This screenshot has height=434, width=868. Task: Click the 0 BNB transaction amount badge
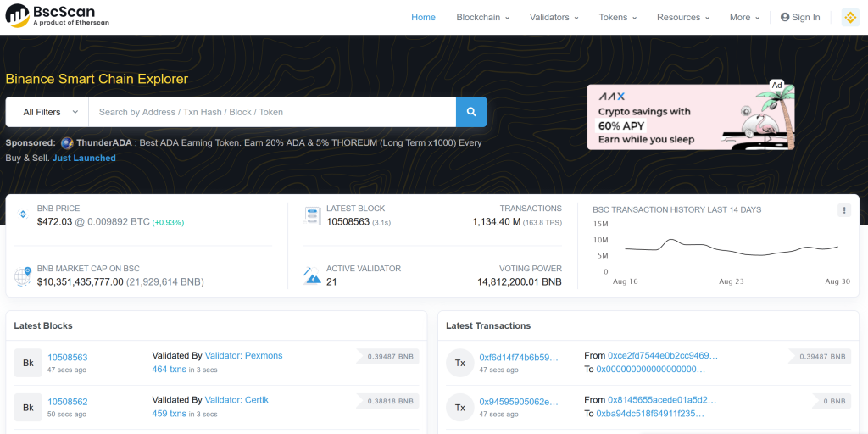click(832, 401)
